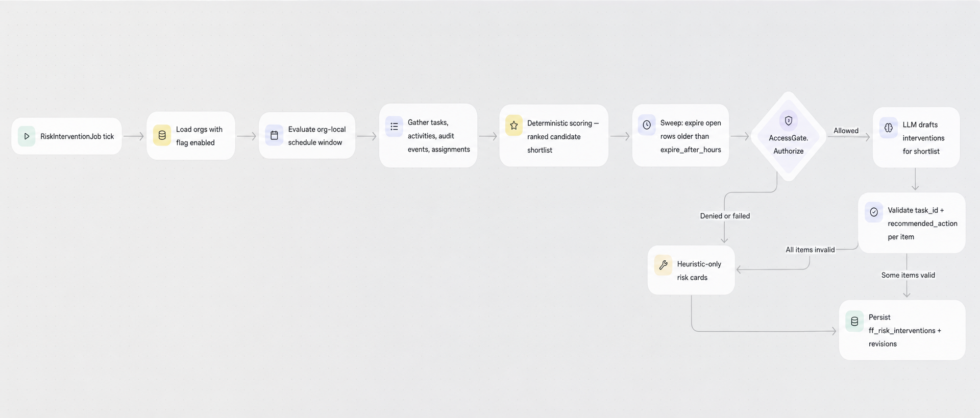Image resolution: width=980 pixels, height=418 pixels.
Task: Click the shield icon in AccessGate diamond
Action: 789,120
